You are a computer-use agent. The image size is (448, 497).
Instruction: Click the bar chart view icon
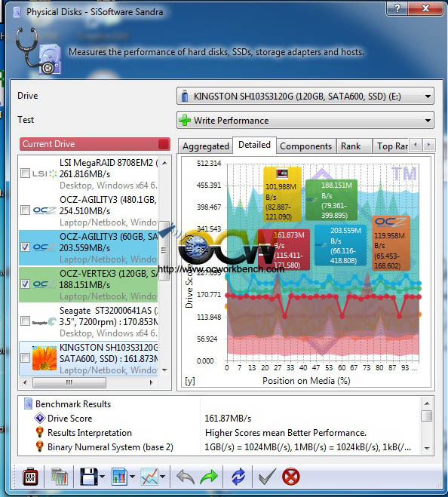[119, 477]
